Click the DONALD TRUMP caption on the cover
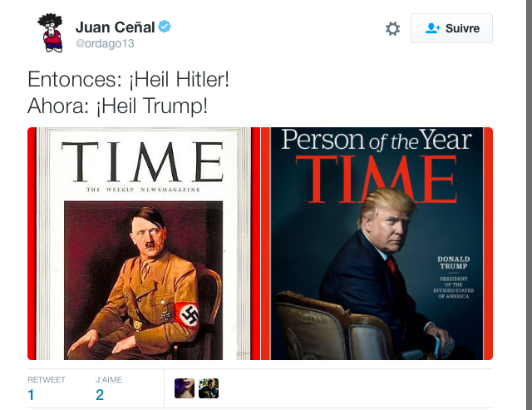Image resolution: width=532 pixels, height=410 pixels. tap(453, 264)
